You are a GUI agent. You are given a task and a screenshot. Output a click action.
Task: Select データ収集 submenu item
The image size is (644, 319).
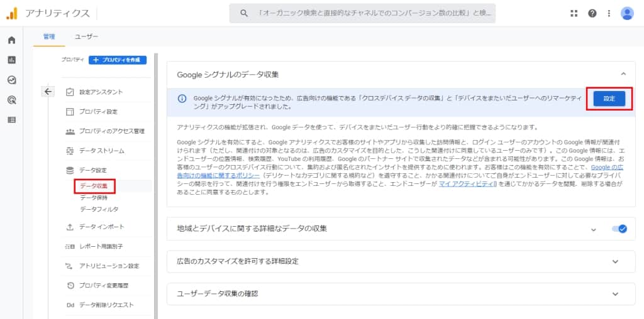tap(94, 186)
